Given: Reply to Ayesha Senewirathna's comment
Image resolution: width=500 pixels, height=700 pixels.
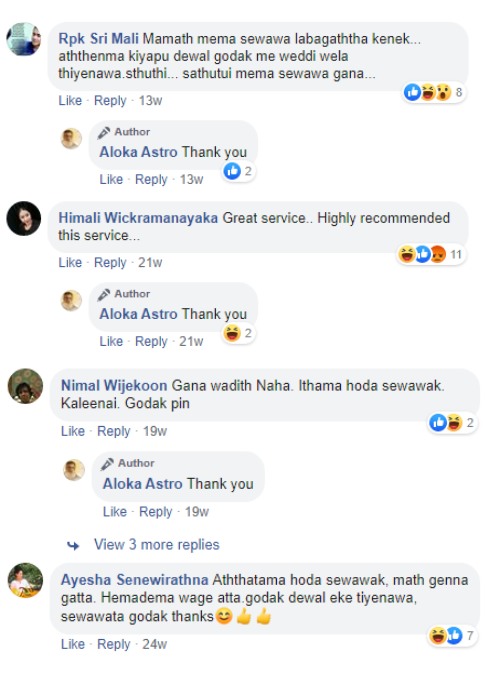Looking at the screenshot, I should click(x=113, y=644).
